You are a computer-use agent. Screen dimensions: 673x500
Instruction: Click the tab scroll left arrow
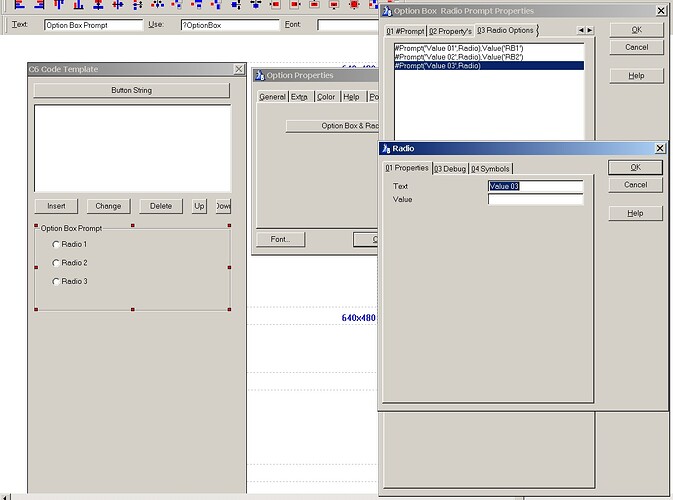click(581, 30)
